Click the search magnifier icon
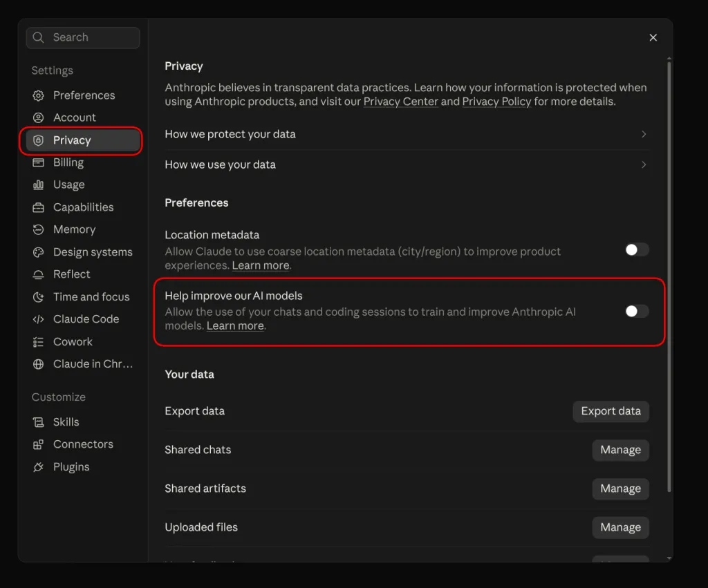The width and height of the screenshot is (708, 588). tap(39, 37)
